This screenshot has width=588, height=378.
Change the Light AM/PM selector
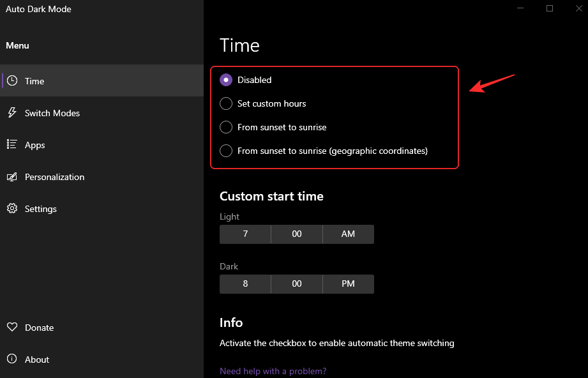[x=348, y=234]
